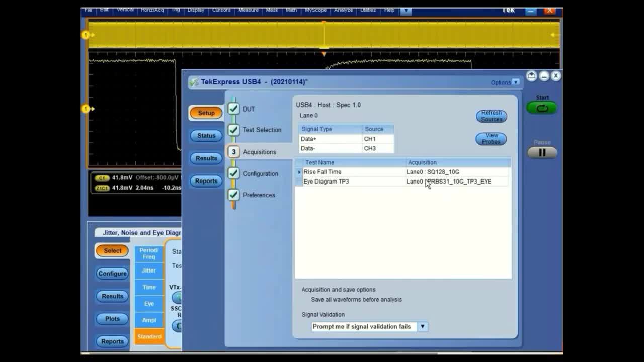Click the Configuration step checkmark icon

pos(233,173)
